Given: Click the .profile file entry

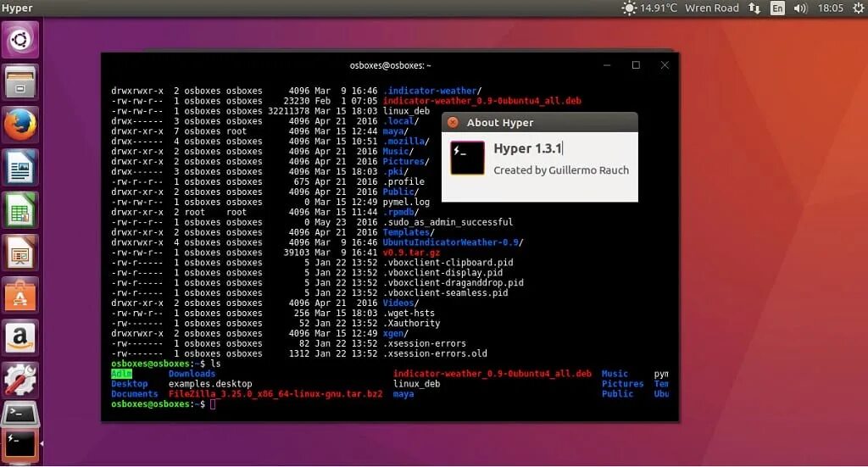Looking at the screenshot, I should [403, 181].
